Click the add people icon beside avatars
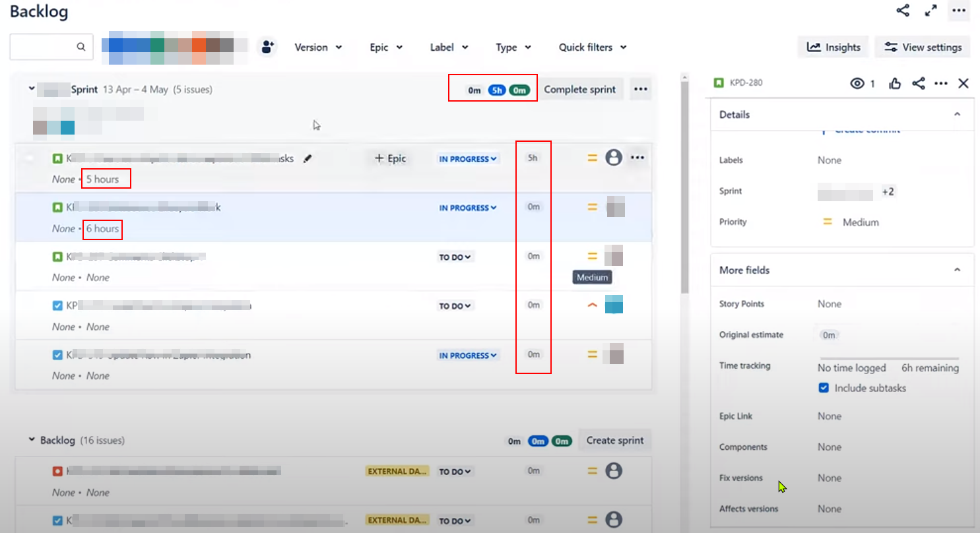 (x=267, y=47)
